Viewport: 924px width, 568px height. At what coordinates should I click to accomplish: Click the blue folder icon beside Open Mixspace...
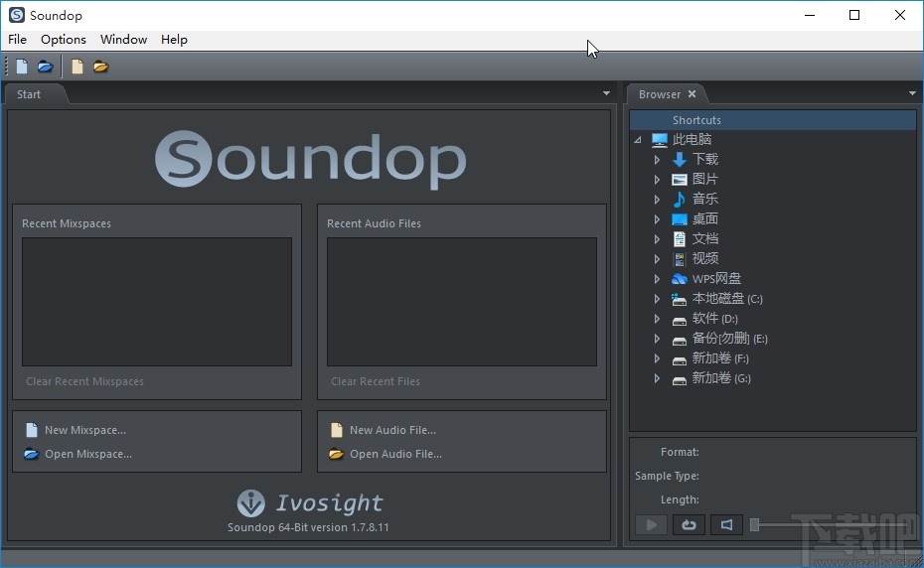pos(31,454)
